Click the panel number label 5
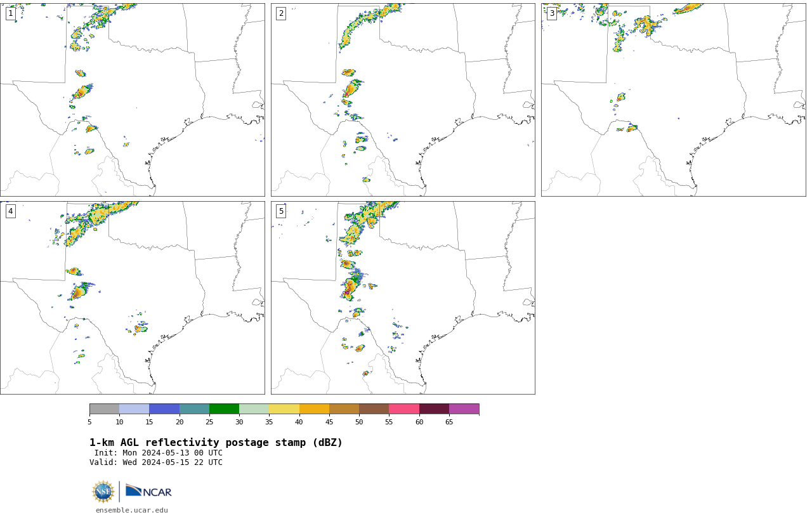Screen dimensions: 812x517 281,211
